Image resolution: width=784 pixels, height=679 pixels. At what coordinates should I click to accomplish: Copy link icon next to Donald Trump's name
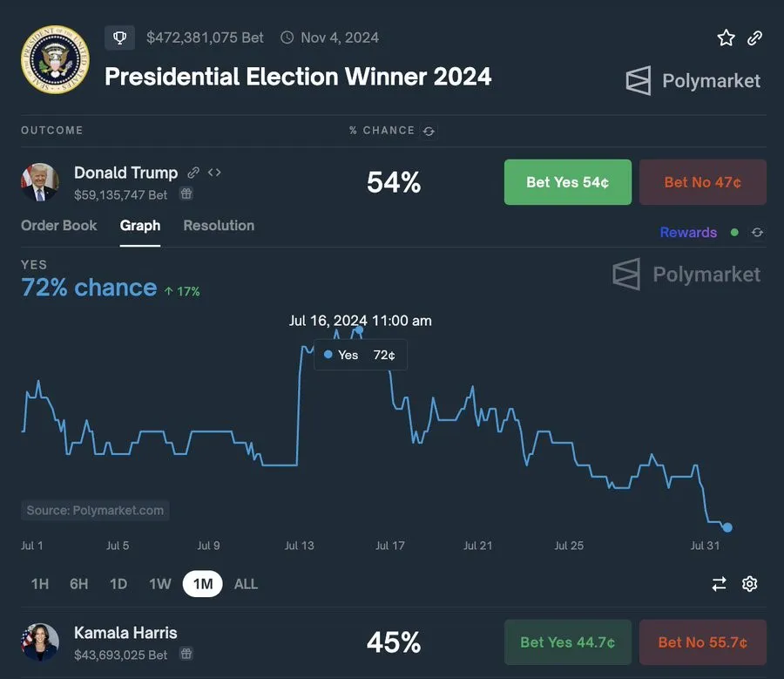click(x=193, y=172)
